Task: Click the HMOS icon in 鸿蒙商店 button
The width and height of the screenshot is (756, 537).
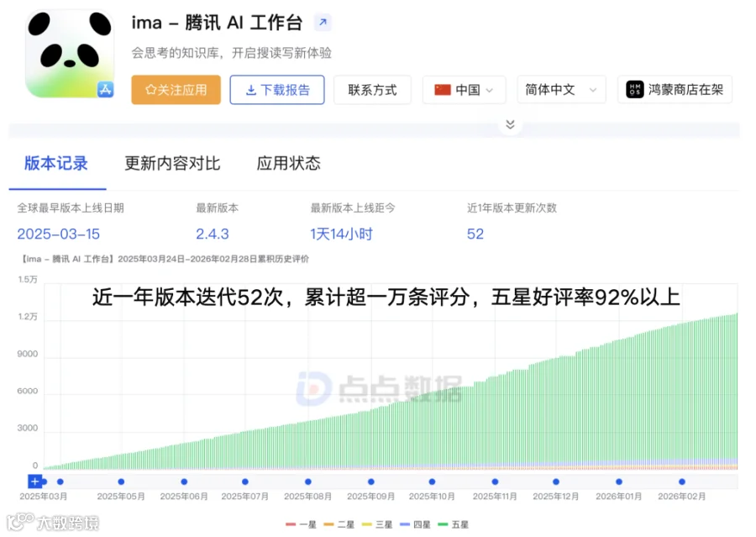Action: (x=634, y=90)
